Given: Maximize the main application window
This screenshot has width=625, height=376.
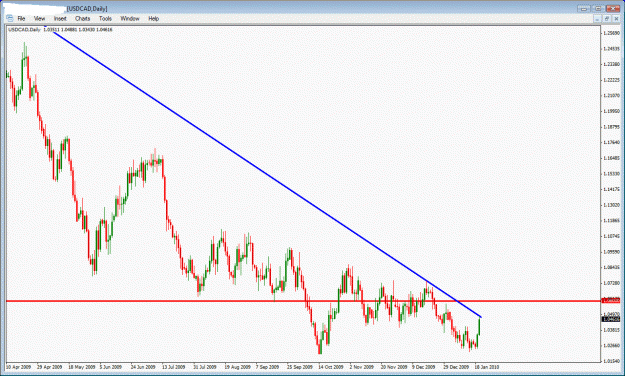Looking at the screenshot, I should [598, 8].
